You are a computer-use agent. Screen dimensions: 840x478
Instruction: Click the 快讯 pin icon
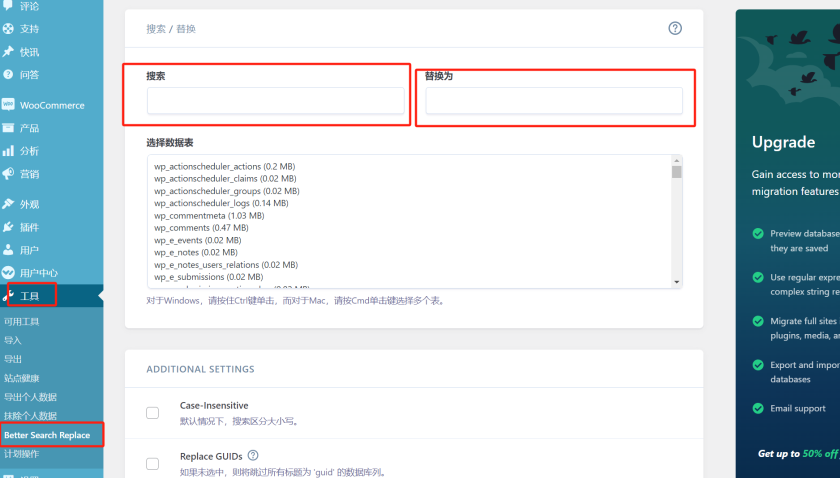click(x=8, y=52)
